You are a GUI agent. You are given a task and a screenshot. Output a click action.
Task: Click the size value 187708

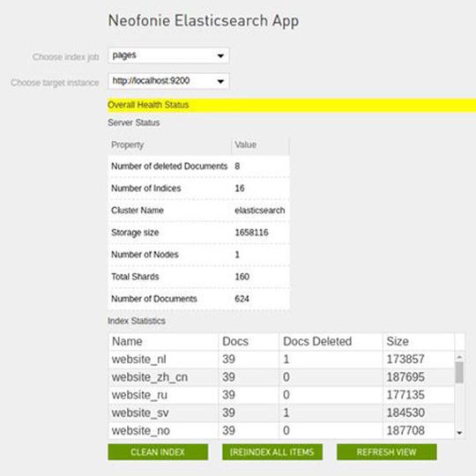tap(405, 430)
